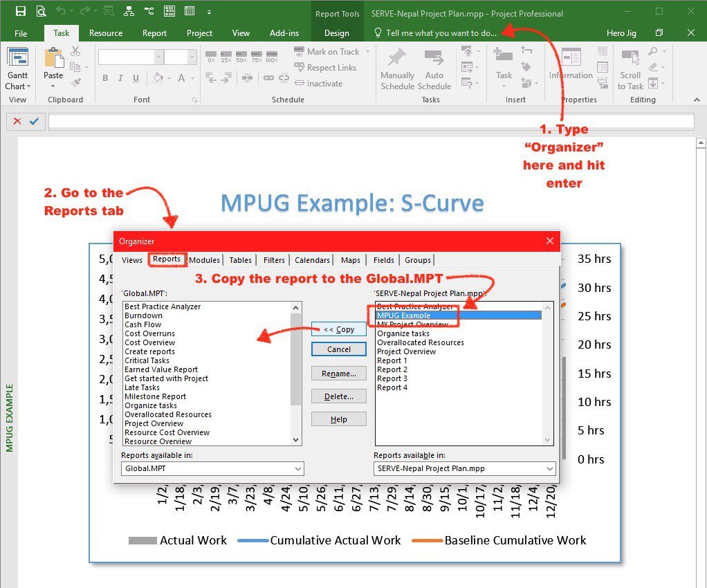Click the Help button in Organizer
The width and height of the screenshot is (707, 588).
tap(338, 420)
